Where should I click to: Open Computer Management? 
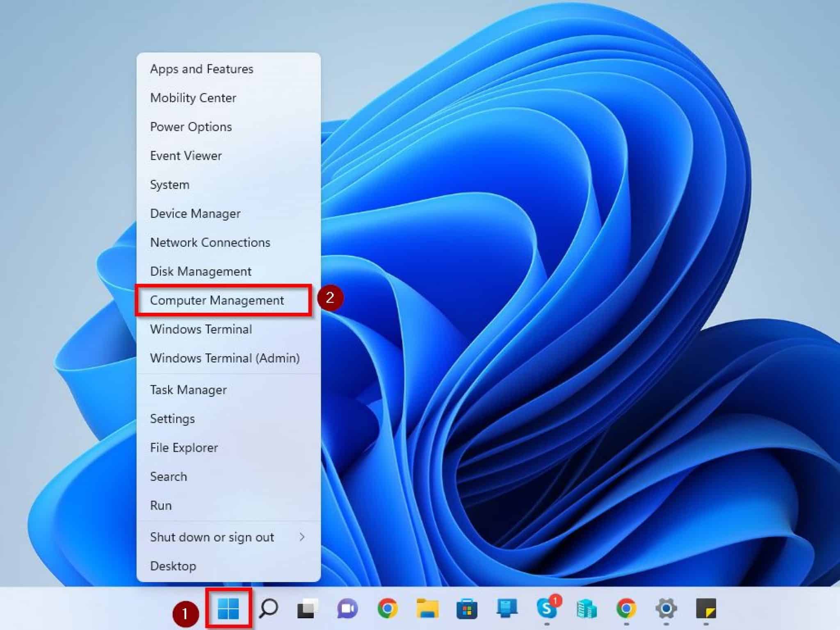[x=217, y=300]
